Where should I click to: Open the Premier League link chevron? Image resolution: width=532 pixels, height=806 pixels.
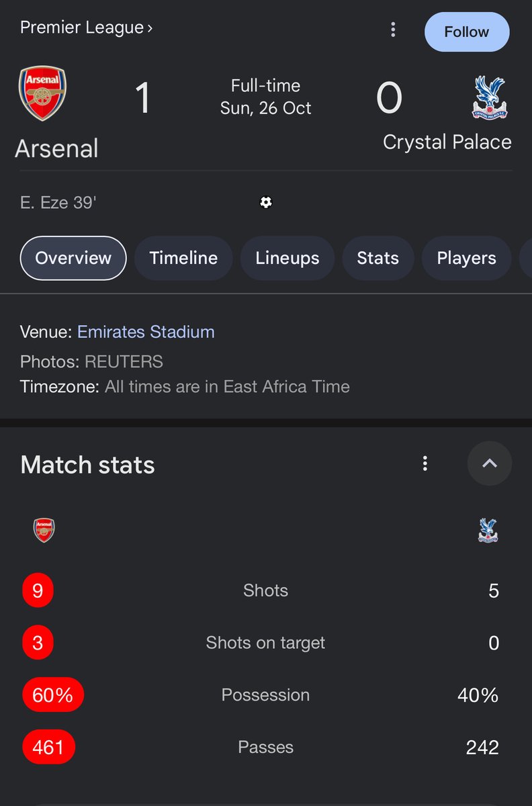(x=150, y=28)
